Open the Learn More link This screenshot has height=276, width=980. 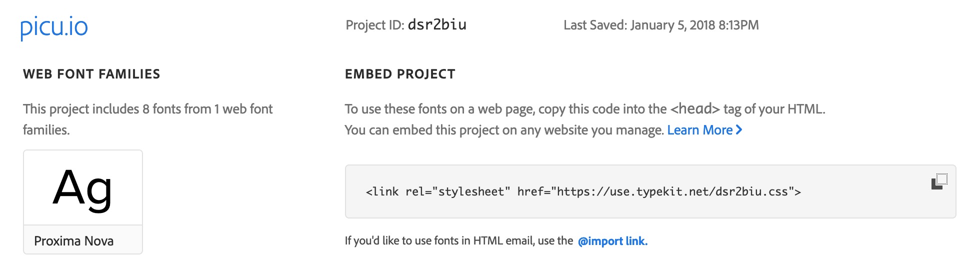pyautogui.click(x=704, y=130)
